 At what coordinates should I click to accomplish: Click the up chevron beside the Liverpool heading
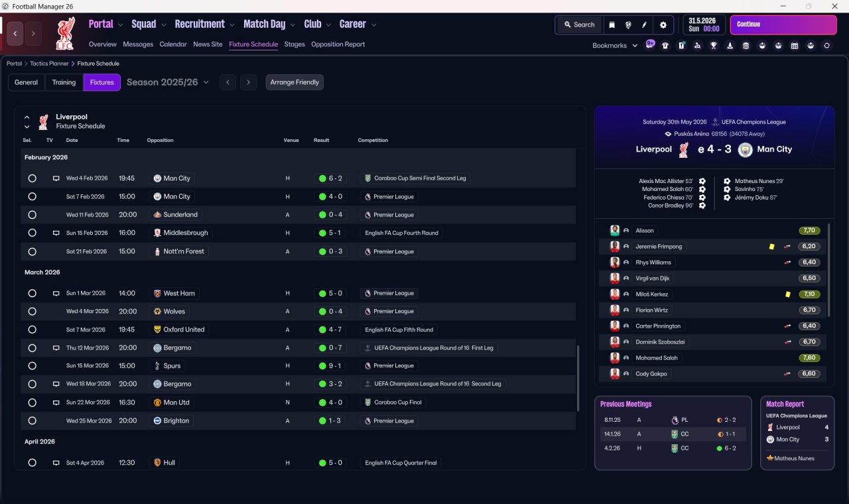point(27,117)
